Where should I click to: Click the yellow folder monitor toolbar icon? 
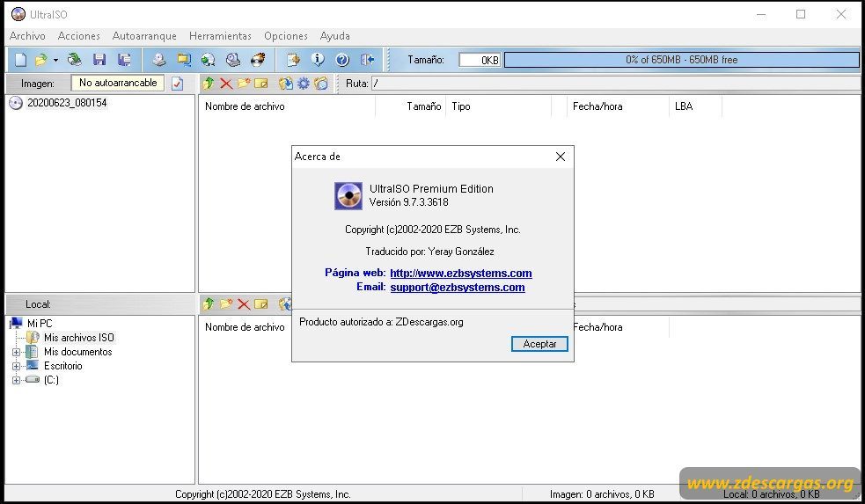[184, 60]
